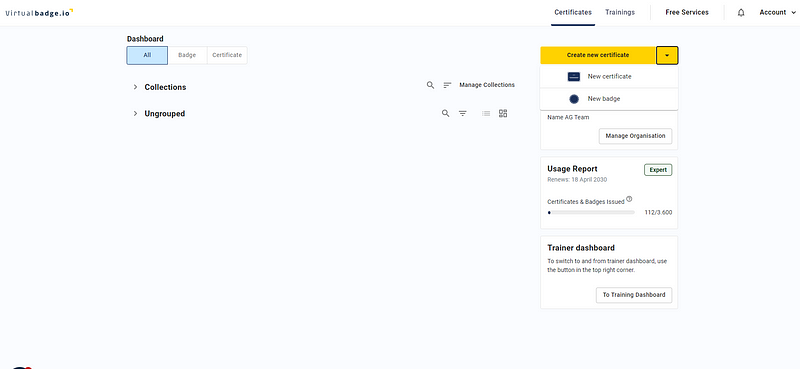Image resolution: width=800 pixels, height=369 pixels.
Task: Select the Certificate filter toggle
Action: pyautogui.click(x=227, y=55)
